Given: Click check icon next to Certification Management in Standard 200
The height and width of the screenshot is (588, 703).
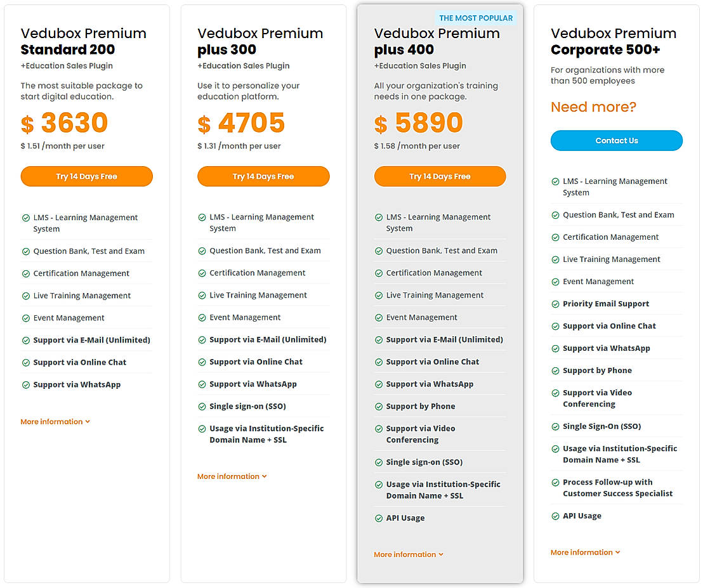Looking at the screenshot, I should 26,274.
